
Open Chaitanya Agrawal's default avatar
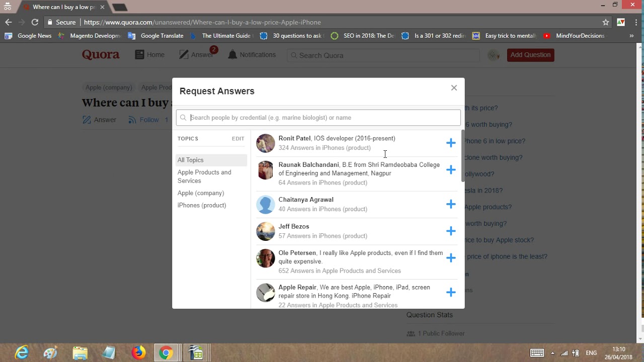266,204
